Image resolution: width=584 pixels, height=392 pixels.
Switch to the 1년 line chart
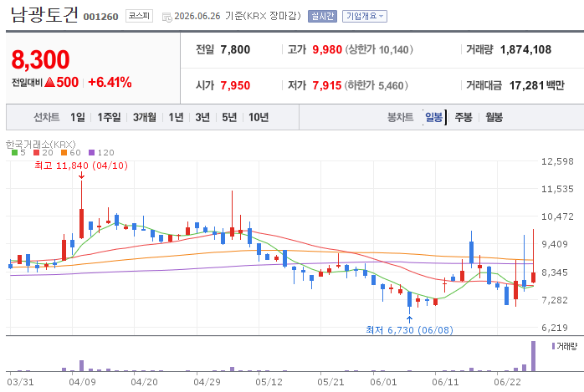coord(176,118)
